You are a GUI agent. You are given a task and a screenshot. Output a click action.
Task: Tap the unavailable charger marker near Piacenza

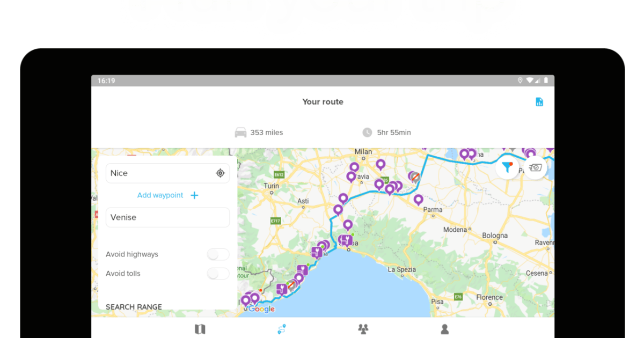(x=415, y=176)
